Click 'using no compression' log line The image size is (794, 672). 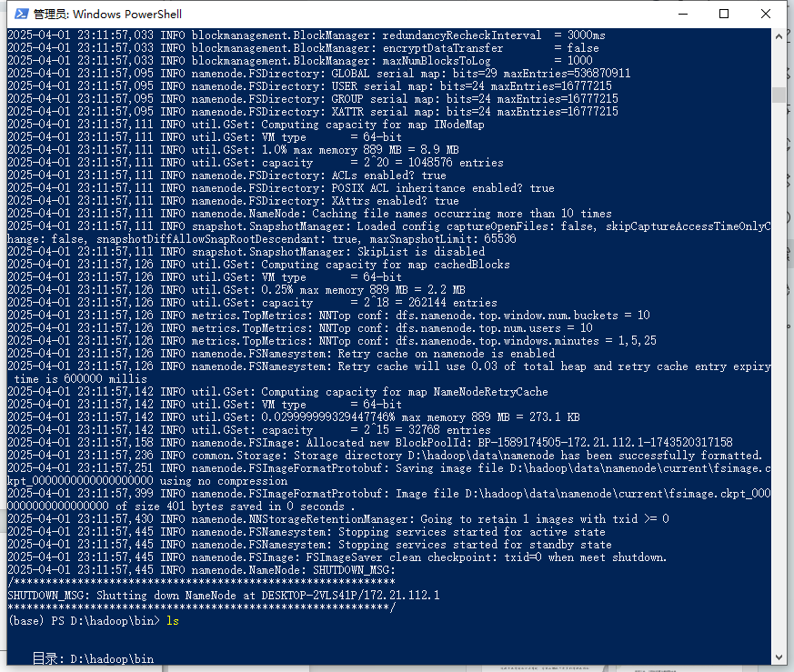pyautogui.click(x=147, y=481)
